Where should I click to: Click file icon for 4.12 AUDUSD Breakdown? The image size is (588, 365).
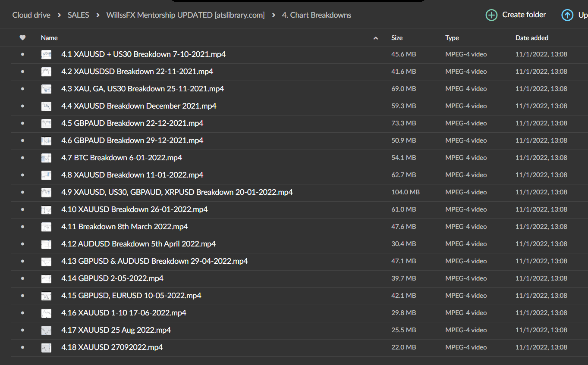[46, 244]
